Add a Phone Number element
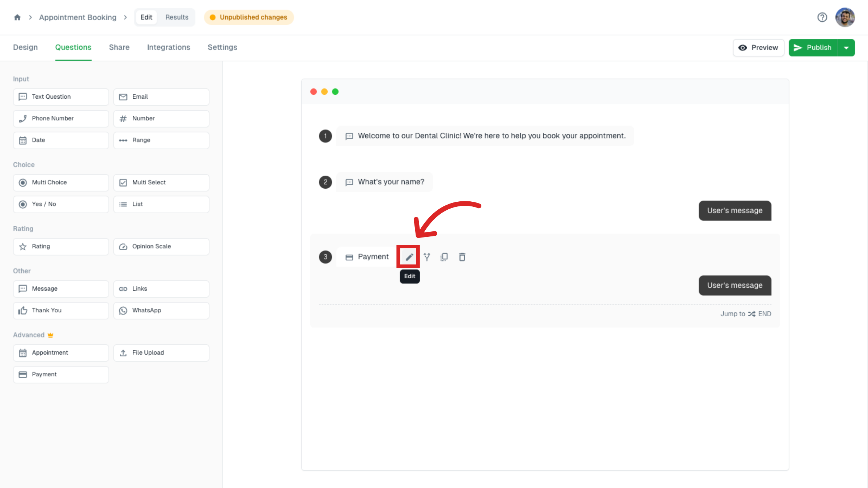868x488 pixels. coord(61,119)
